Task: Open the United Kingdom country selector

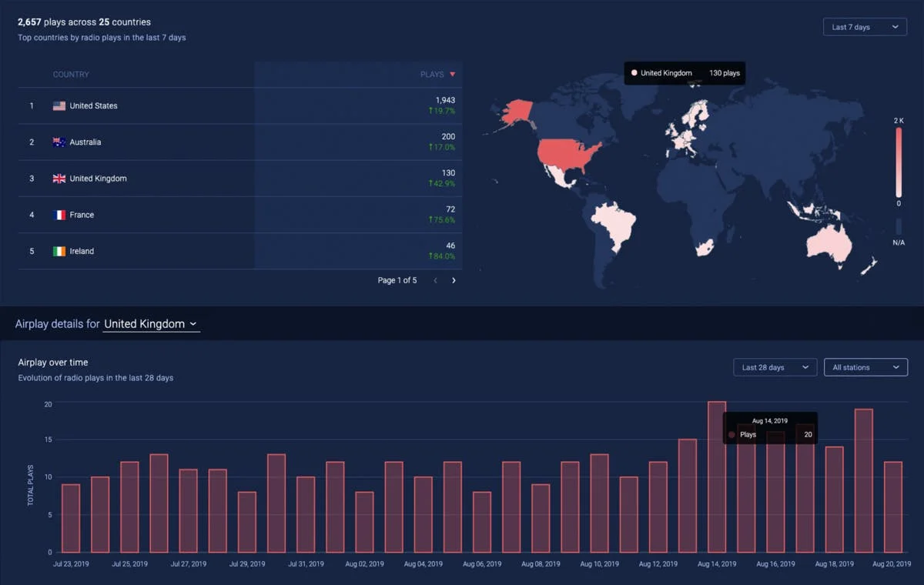Action: tap(151, 323)
